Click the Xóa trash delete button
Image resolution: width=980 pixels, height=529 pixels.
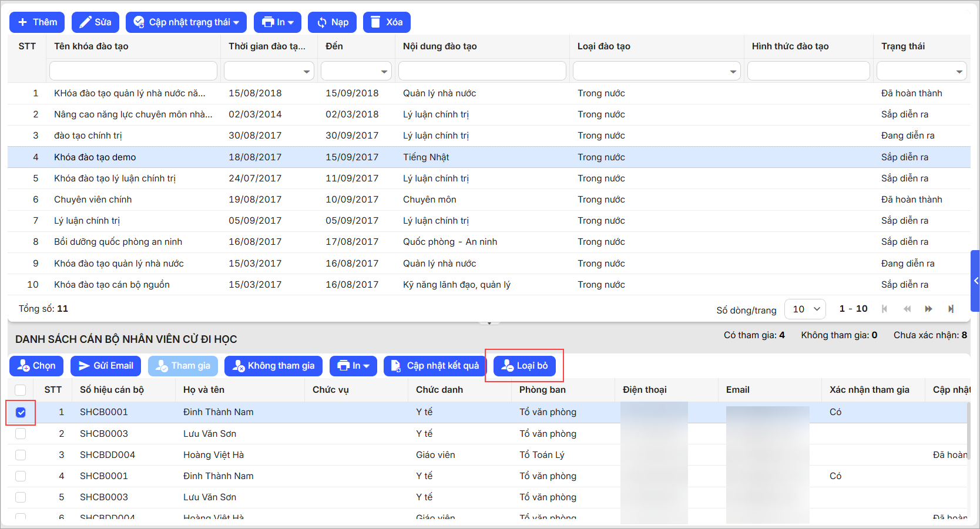click(386, 22)
